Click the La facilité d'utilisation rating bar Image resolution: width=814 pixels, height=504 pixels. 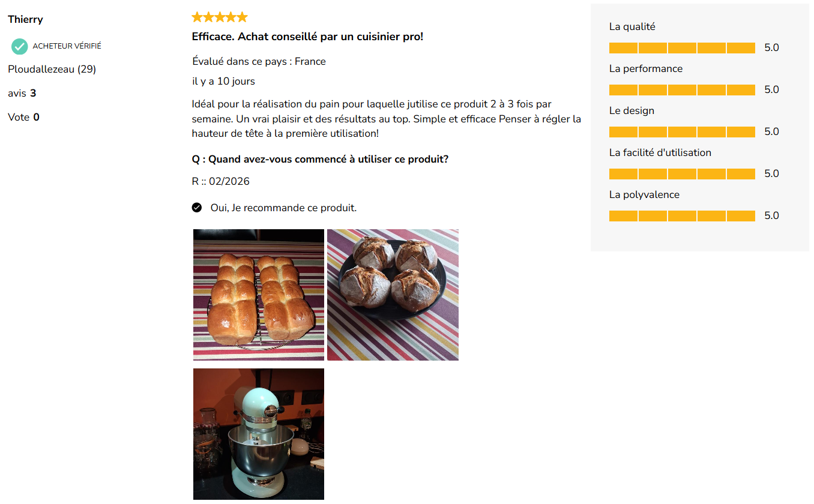pyautogui.click(x=682, y=174)
